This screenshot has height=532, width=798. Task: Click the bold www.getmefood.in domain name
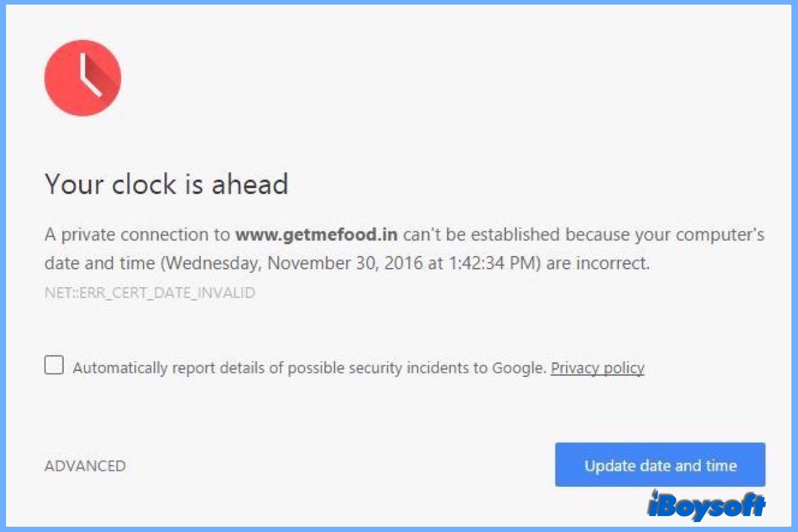click(x=317, y=235)
